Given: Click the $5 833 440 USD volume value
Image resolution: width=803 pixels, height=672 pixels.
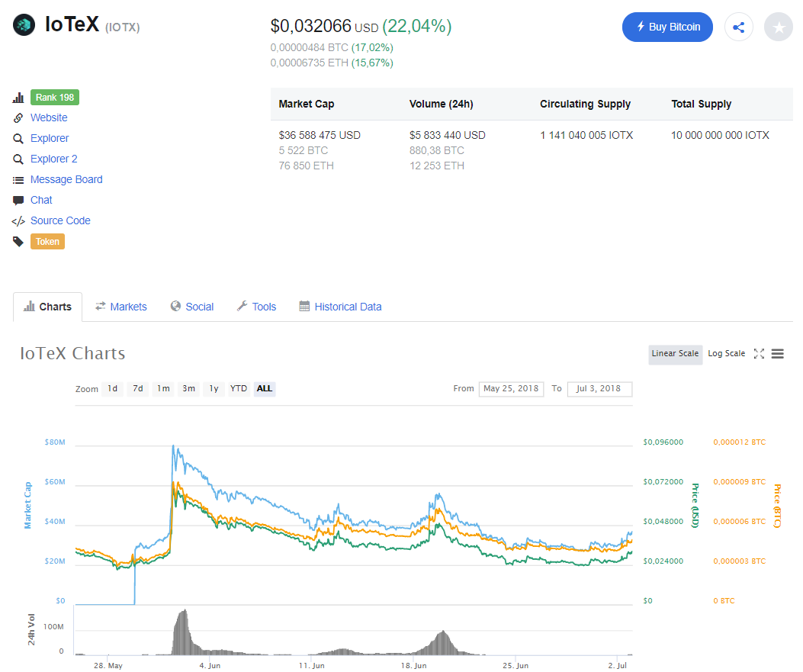Looking at the screenshot, I should (x=447, y=135).
